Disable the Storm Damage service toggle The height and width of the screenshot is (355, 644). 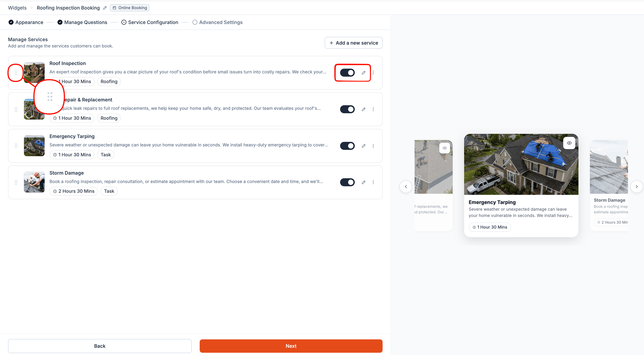[x=347, y=182]
